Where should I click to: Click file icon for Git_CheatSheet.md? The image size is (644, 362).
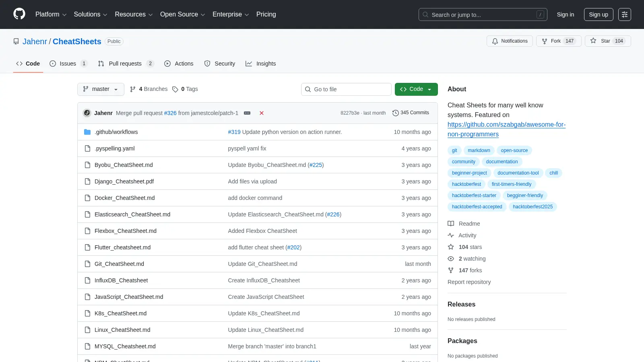point(87,264)
